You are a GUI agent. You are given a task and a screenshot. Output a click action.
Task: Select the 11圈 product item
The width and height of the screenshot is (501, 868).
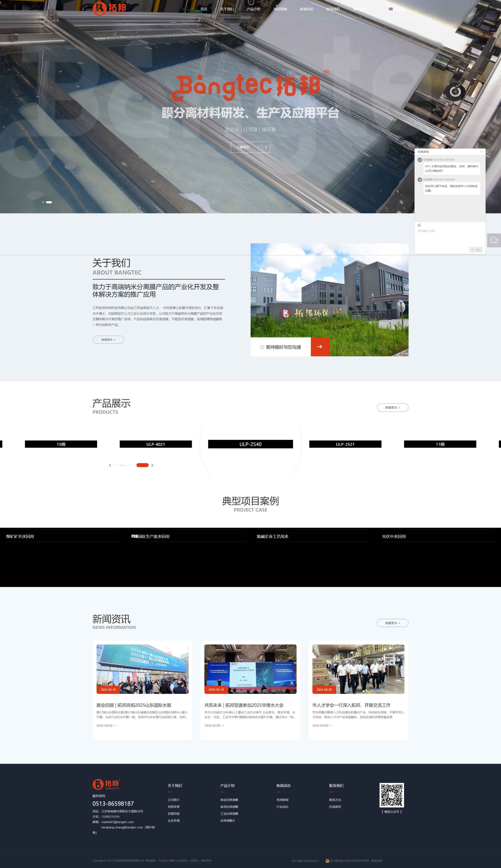pos(440,444)
